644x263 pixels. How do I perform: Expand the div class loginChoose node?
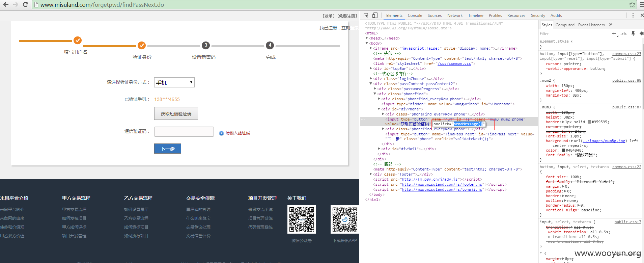(x=371, y=79)
